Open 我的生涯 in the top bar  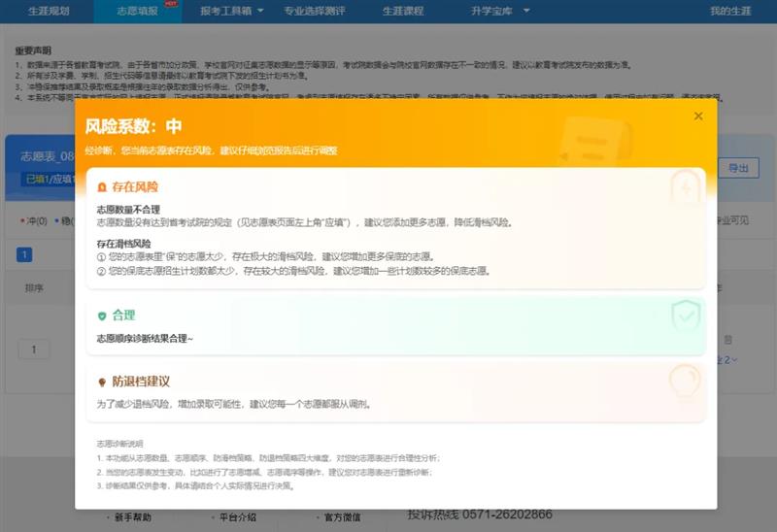pyautogui.click(x=730, y=12)
